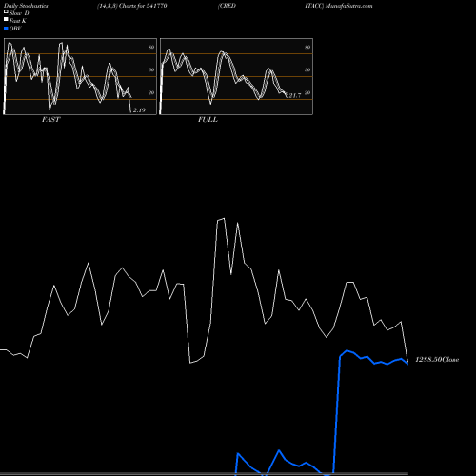Click the 'Fast K' legend label
Image resolution: width=476 pixels, height=476 pixels.
pyautogui.click(x=18, y=21)
